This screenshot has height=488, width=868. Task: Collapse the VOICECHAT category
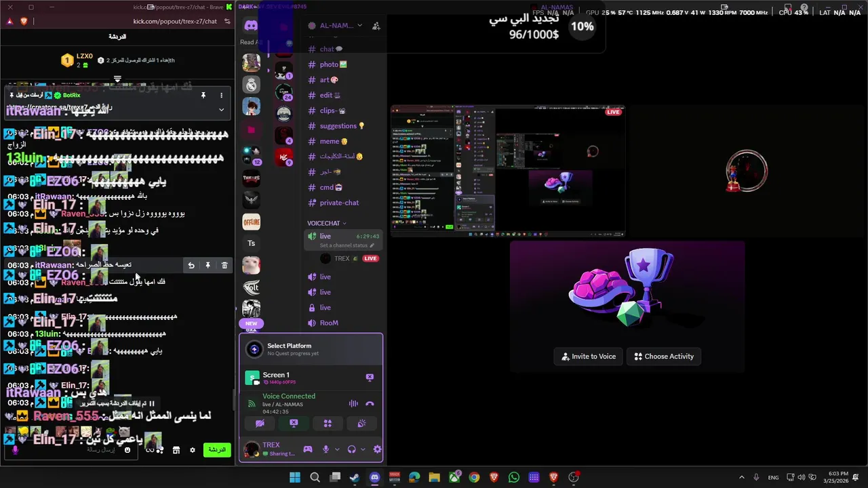pos(327,223)
